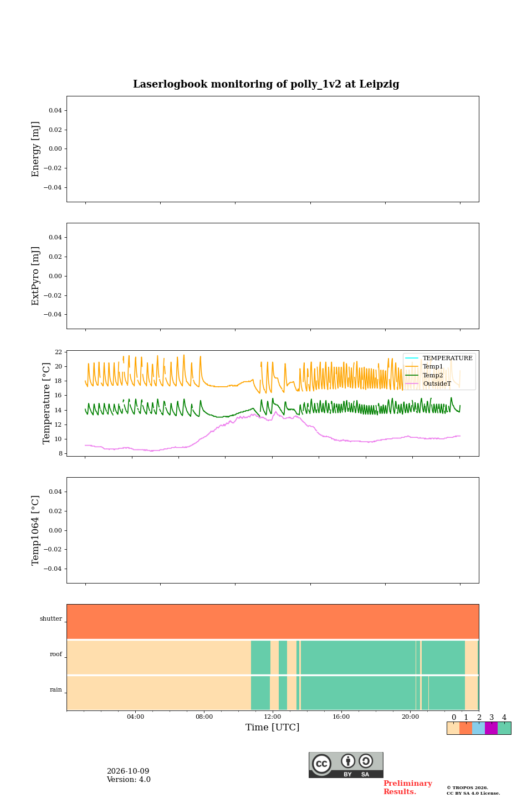Choose the green colorbar swatch labeled 4

point(504,728)
